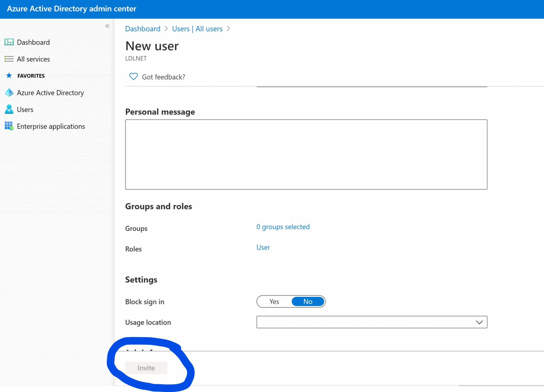Click the All services list icon
544x392 pixels.
[9, 59]
